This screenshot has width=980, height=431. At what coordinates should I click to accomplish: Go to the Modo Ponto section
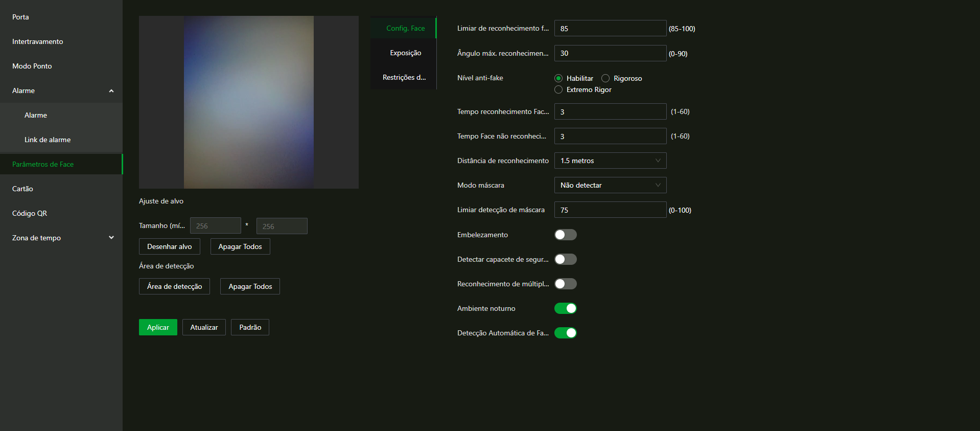point(61,66)
